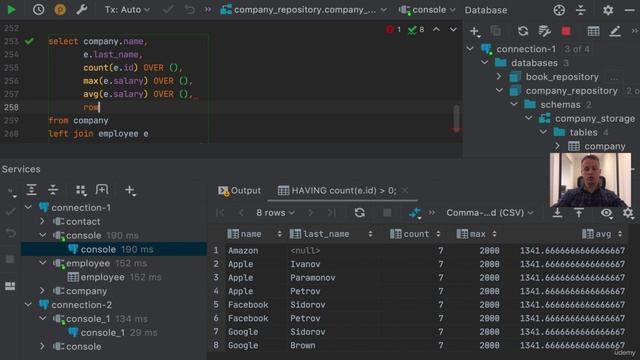Click the Paramonov cell in row 3
Screen dimensions: 640x360
(313, 278)
